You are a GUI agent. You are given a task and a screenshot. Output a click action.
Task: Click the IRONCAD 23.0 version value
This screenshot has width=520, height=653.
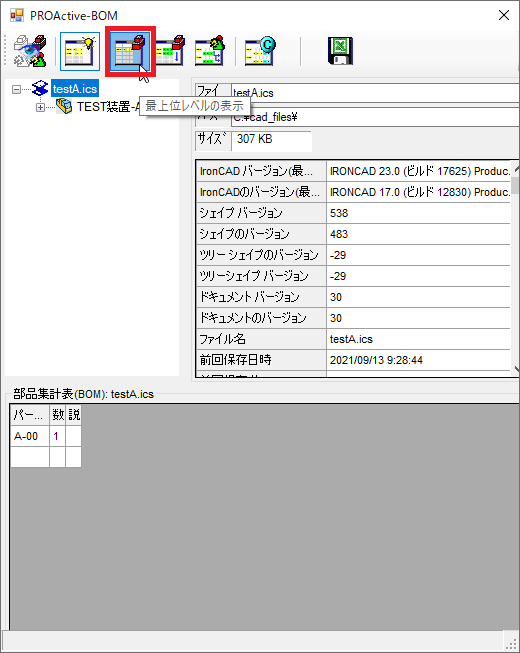tap(419, 171)
